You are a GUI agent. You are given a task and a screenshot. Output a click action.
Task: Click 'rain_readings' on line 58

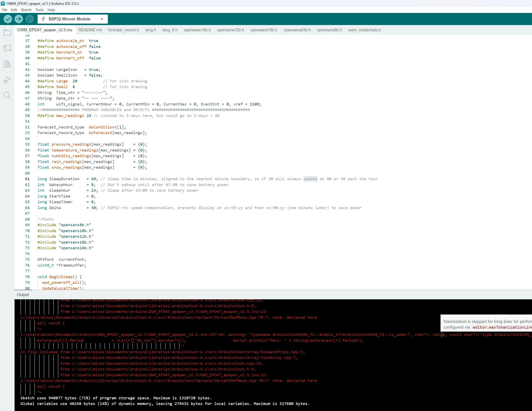click(66, 162)
